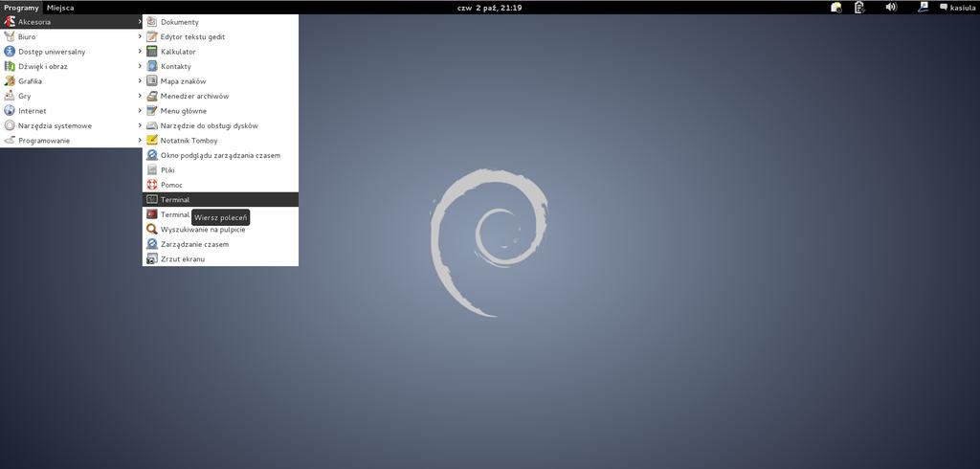
Task: Open the volume speaker icon in panel
Action: tap(891, 8)
